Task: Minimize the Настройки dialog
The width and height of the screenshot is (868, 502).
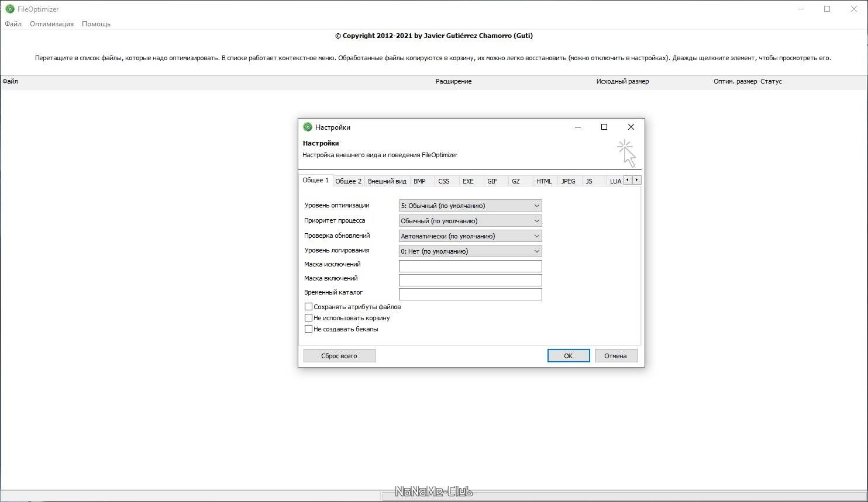Action: pos(578,127)
